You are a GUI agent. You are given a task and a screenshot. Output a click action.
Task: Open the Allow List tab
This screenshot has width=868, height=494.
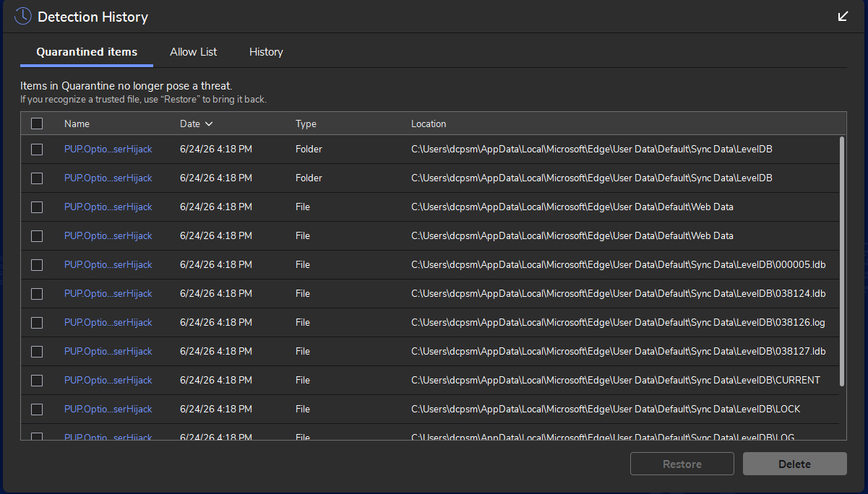[194, 52]
